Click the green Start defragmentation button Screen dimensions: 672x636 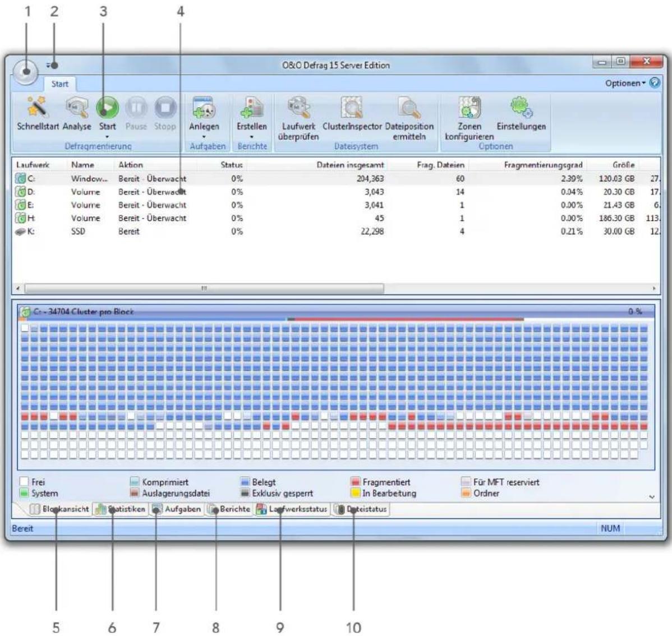[x=107, y=107]
